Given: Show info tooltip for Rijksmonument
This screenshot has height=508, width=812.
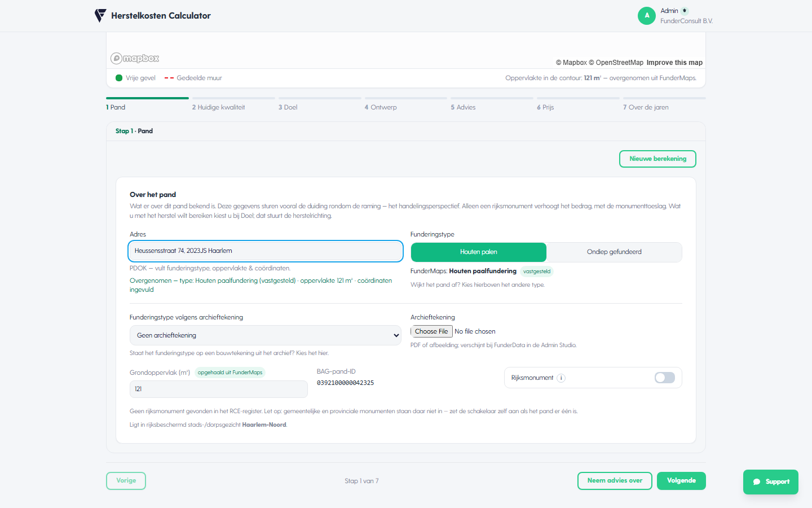Looking at the screenshot, I should click(x=561, y=378).
